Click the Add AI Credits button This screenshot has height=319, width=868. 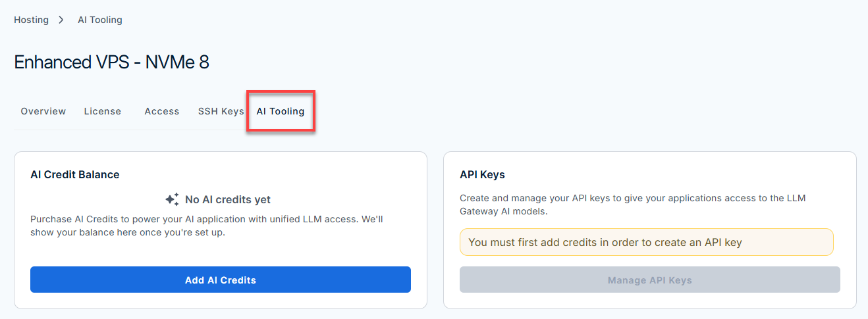(221, 280)
